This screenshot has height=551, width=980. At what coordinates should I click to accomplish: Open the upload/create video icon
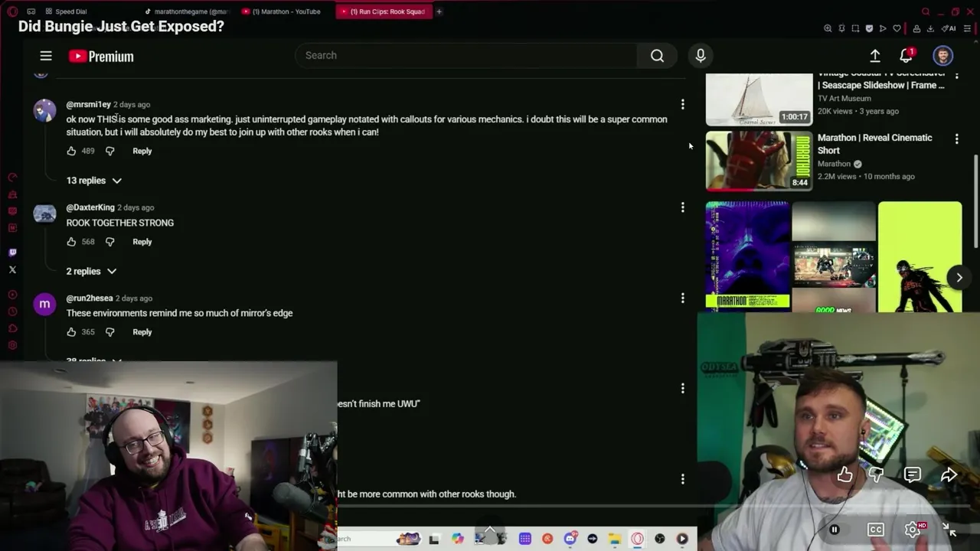[x=875, y=55]
